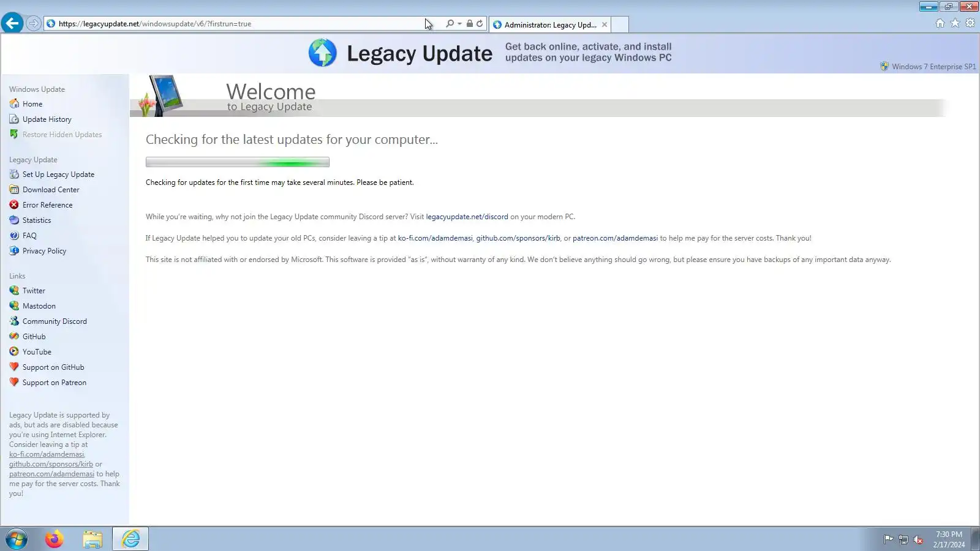Open Favorites star icon

pyautogui.click(x=955, y=23)
